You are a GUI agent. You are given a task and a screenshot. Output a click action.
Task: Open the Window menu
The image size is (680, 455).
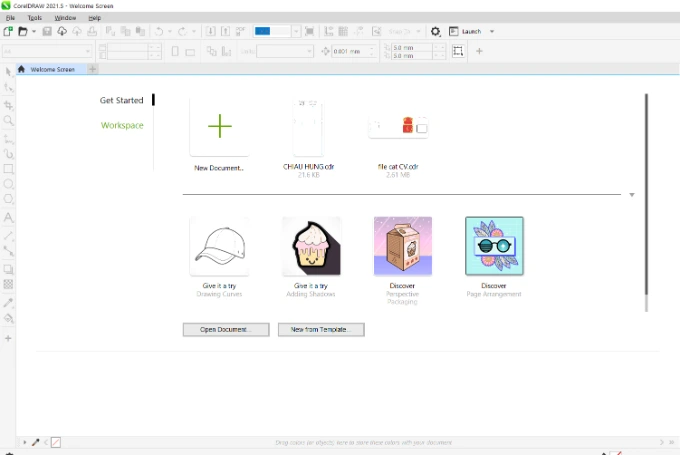65,18
